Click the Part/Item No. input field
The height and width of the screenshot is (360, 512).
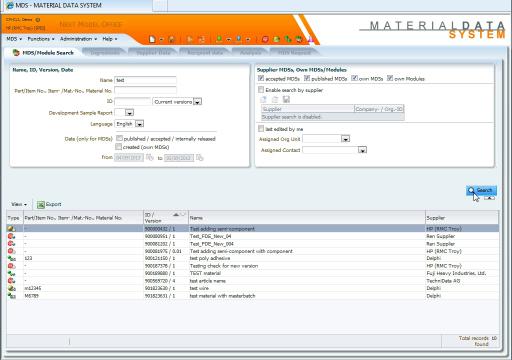145,90
